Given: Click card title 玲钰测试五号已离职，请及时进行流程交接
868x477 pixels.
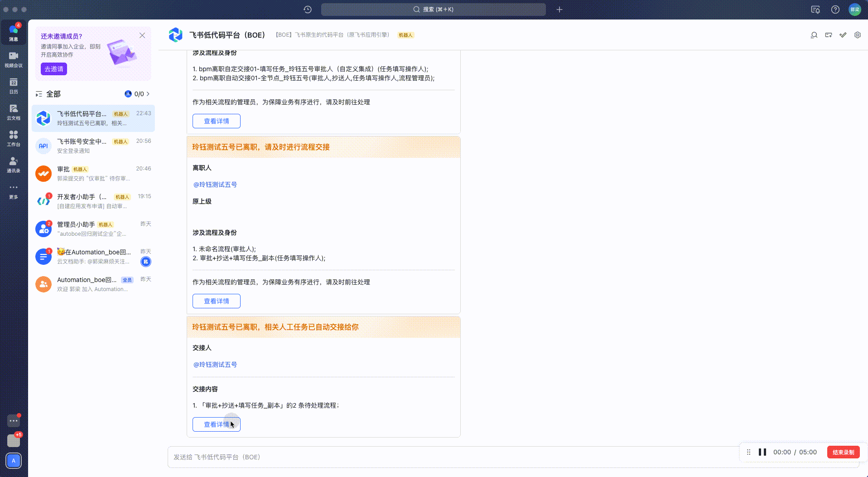Looking at the screenshot, I should pyautogui.click(x=261, y=147).
